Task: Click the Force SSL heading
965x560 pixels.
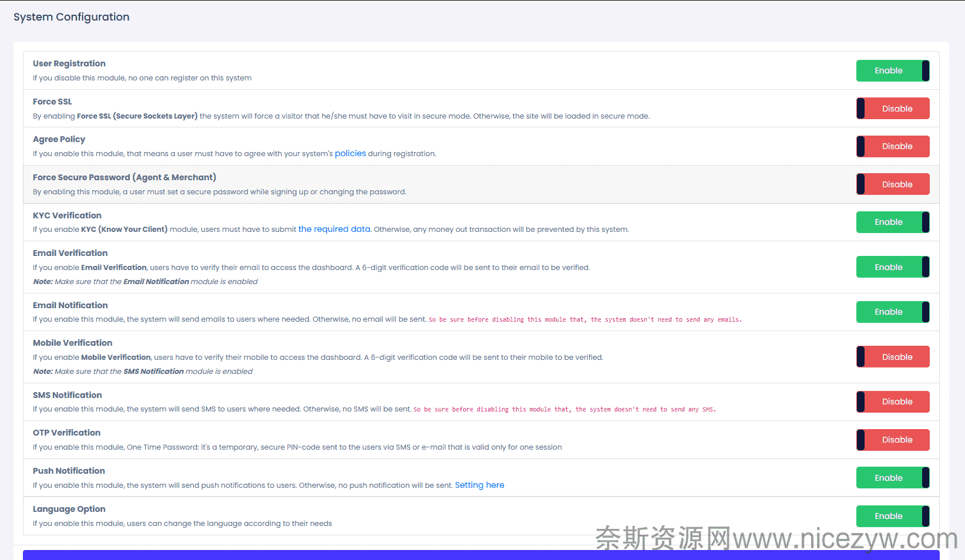Action: tap(52, 102)
